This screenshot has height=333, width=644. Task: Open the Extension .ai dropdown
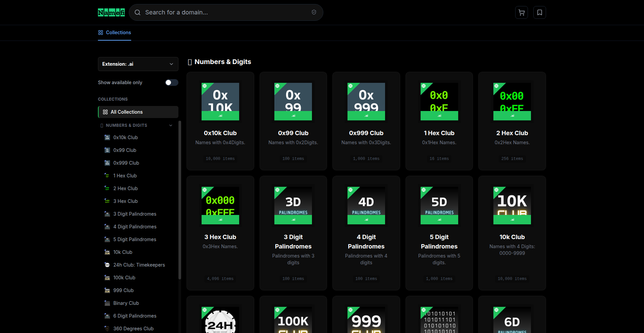pyautogui.click(x=138, y=64)
